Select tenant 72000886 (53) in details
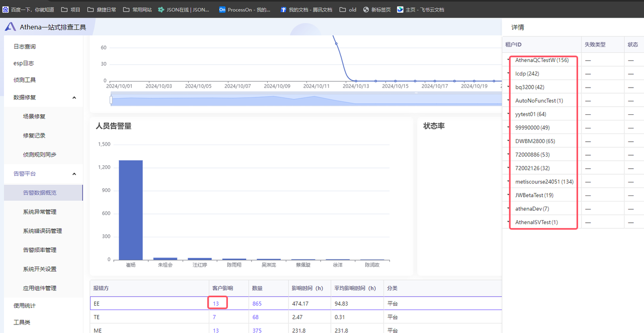This screenshot has width=644, height=333. [x=532, y=155]
